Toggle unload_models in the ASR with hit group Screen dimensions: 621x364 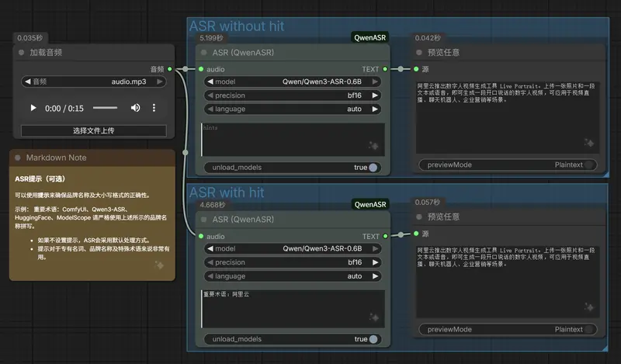373,339
